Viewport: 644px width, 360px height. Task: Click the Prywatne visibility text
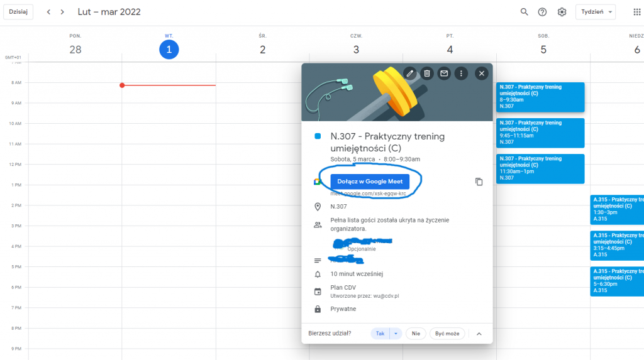coord(343,308)
